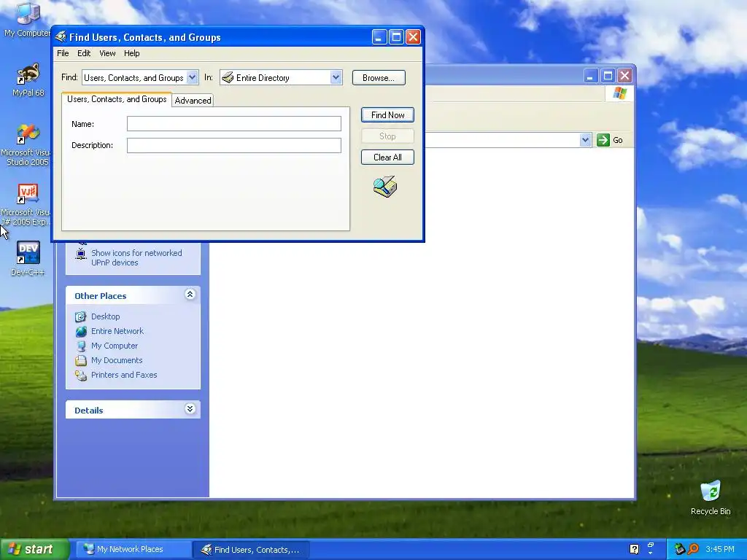Click the Browse... button
Screen dimensions: 747x560
coord(379,77)
